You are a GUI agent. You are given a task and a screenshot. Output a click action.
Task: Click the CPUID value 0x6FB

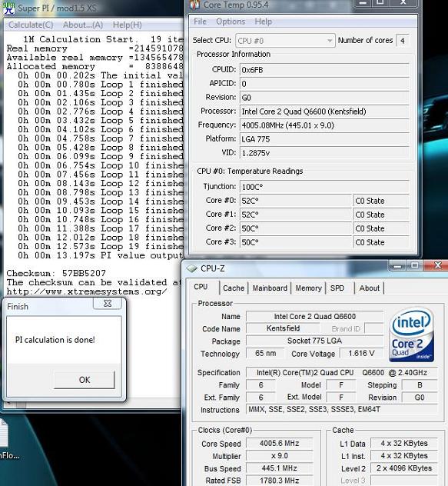[x=324, y=70]
